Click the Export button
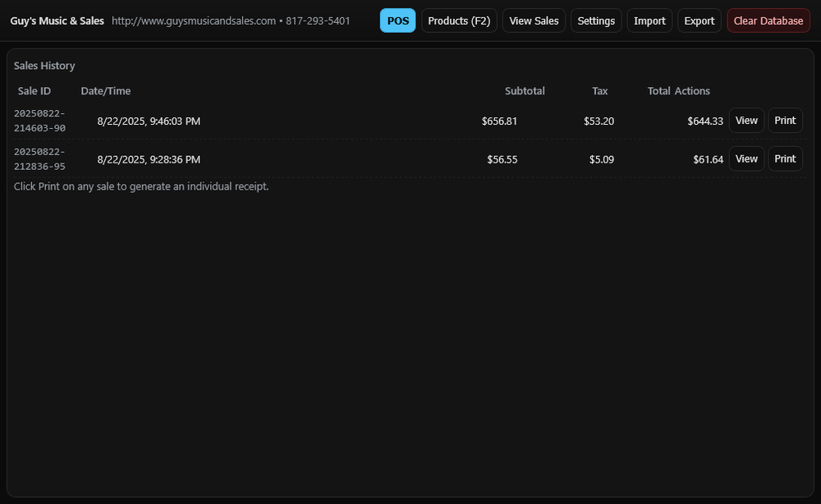Screen dimensions: 821x504 [699, 20]
